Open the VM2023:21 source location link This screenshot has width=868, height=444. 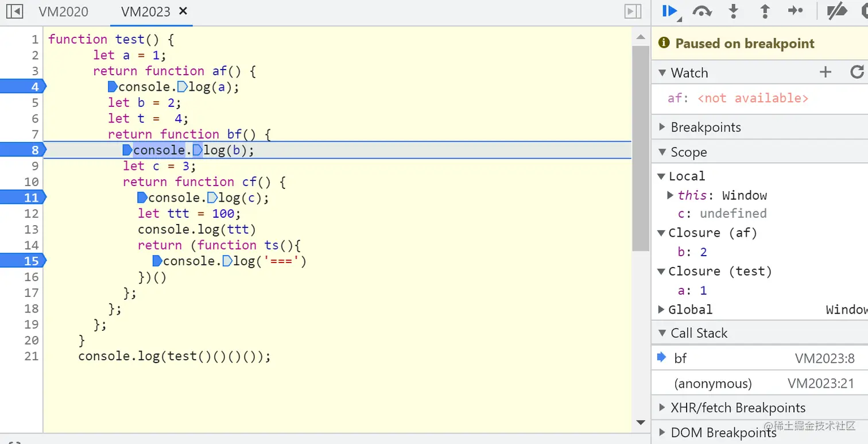821,384
